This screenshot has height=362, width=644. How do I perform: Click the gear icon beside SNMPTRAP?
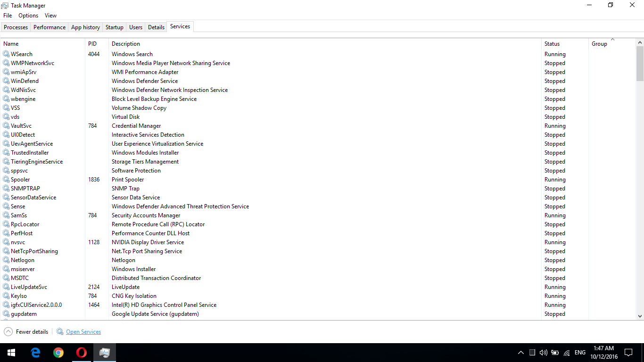(6, 189)
